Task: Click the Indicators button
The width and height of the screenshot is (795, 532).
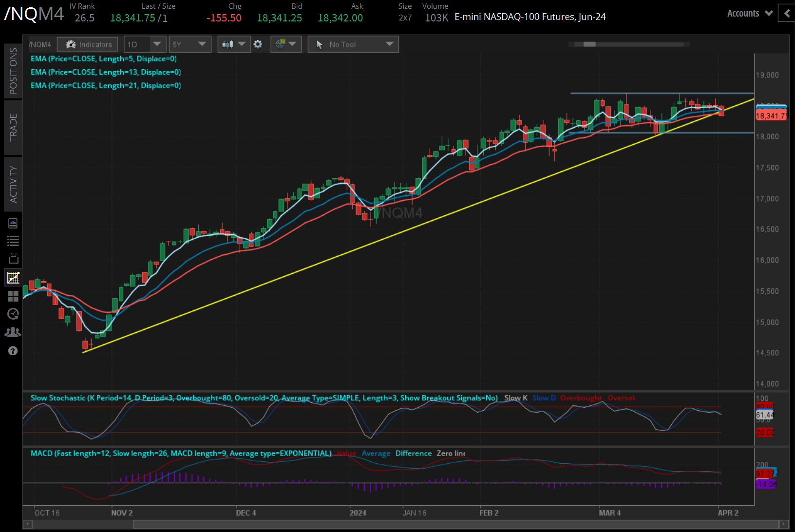Action: (x=88, y=44)
